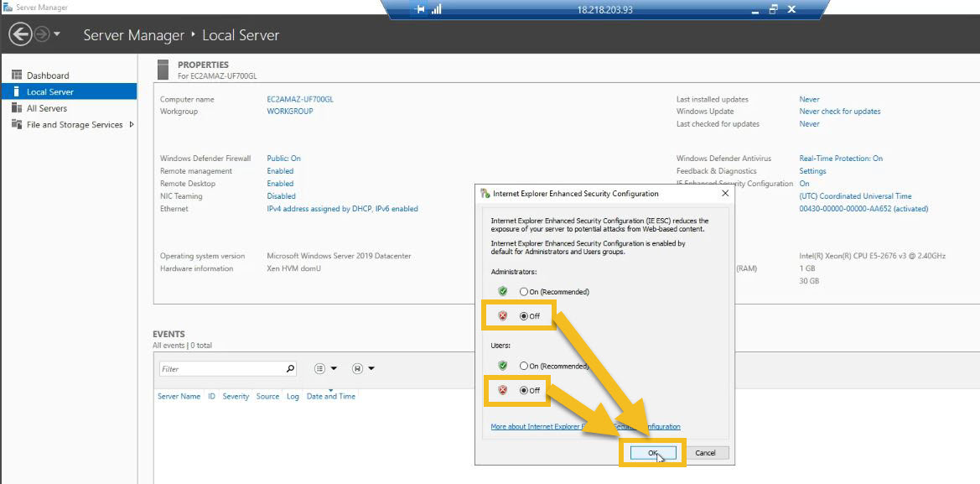Select Administrators Off radio button
Screen dimensions: 980x484
[524, 316]
